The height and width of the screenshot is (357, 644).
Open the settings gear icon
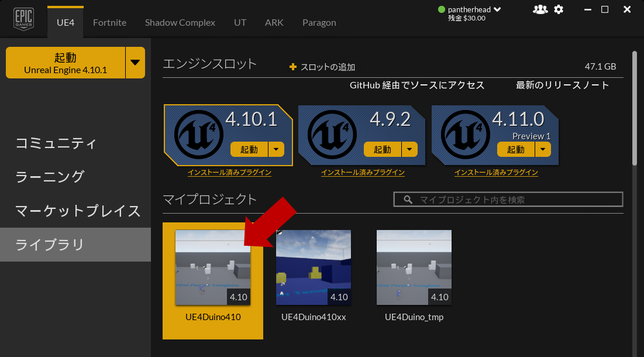(x=559, y=9)
